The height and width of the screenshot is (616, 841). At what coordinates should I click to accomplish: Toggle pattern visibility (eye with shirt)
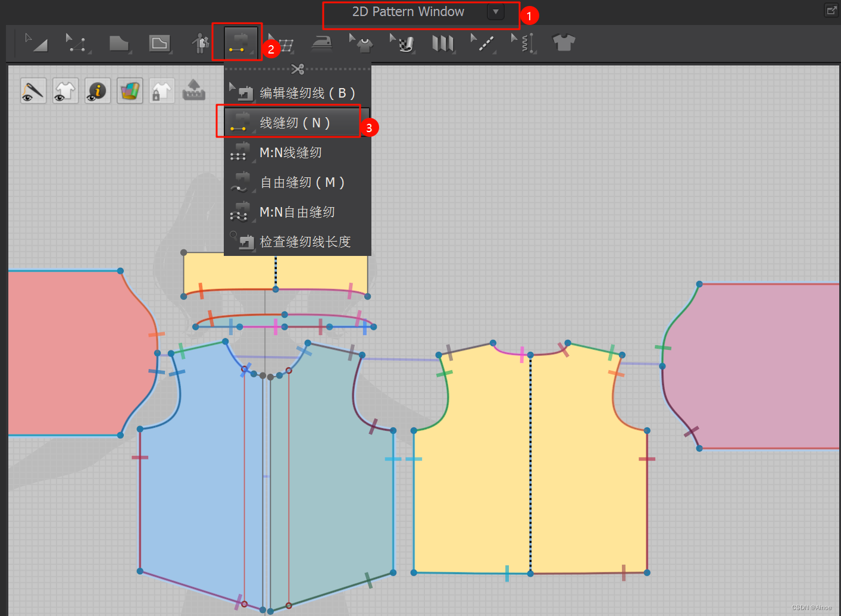pyautogui.click(x=65, y=91)
